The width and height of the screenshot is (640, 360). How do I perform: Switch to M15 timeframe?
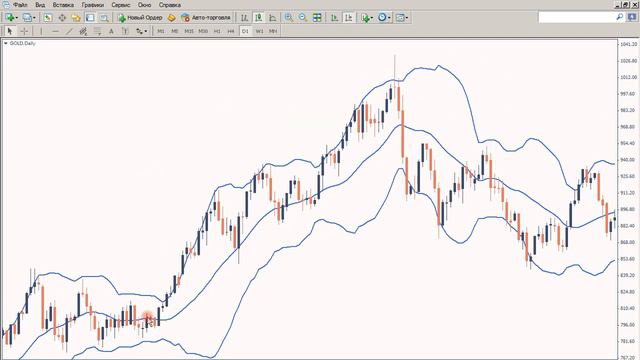189,31
